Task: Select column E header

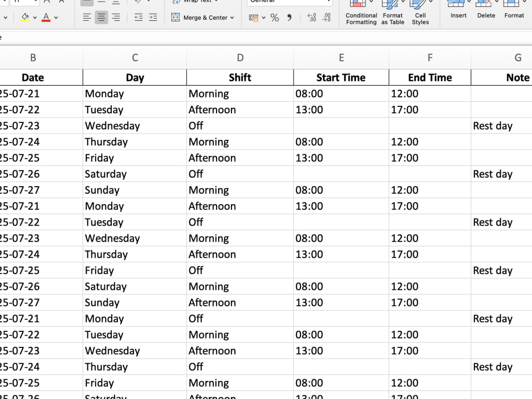Action: click(x=342, y=57)
